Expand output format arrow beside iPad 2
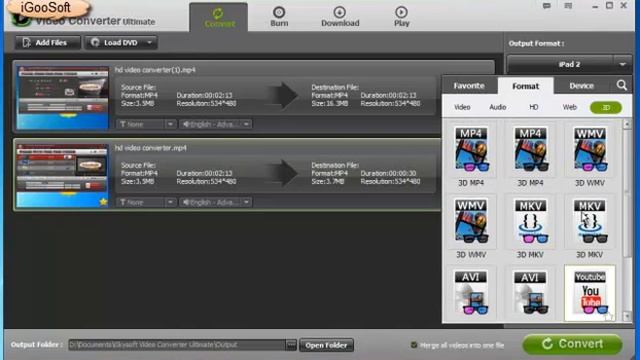Image resolution: width=640 pixels, height=360 pixels. point(622,64)
